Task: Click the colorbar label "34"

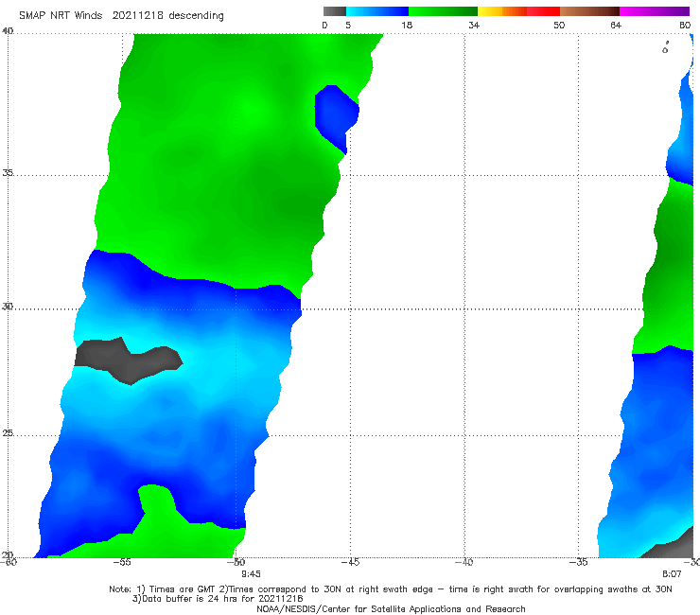Action: (474, 25)
